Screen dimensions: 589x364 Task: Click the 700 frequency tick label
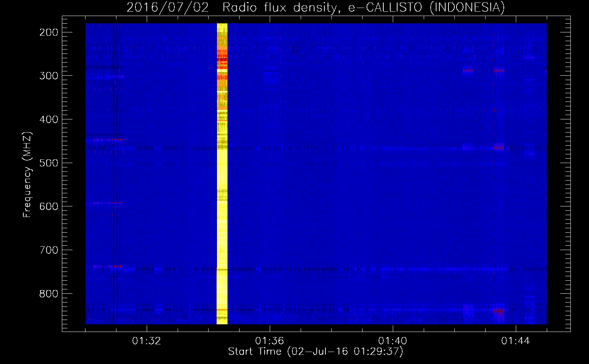point(49,250)
